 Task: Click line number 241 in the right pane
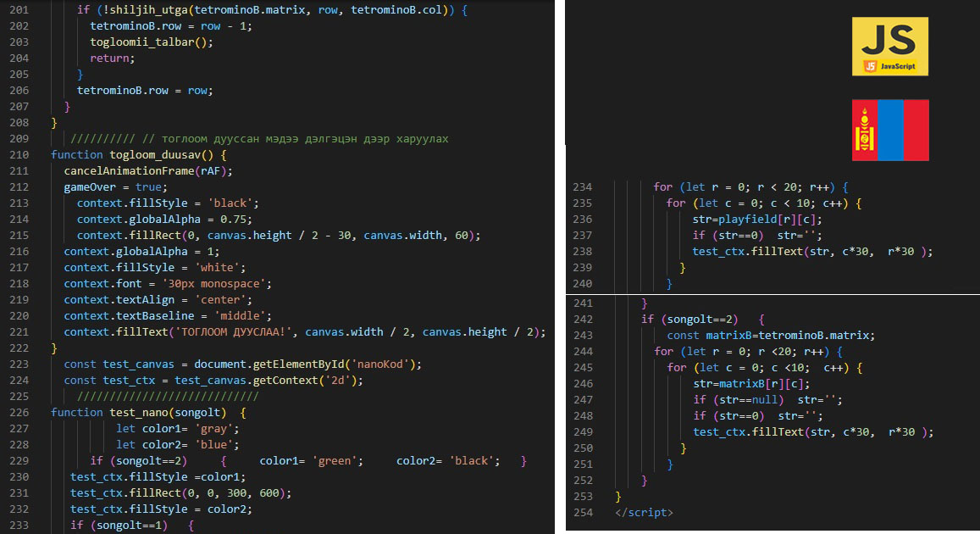[583, 303]
